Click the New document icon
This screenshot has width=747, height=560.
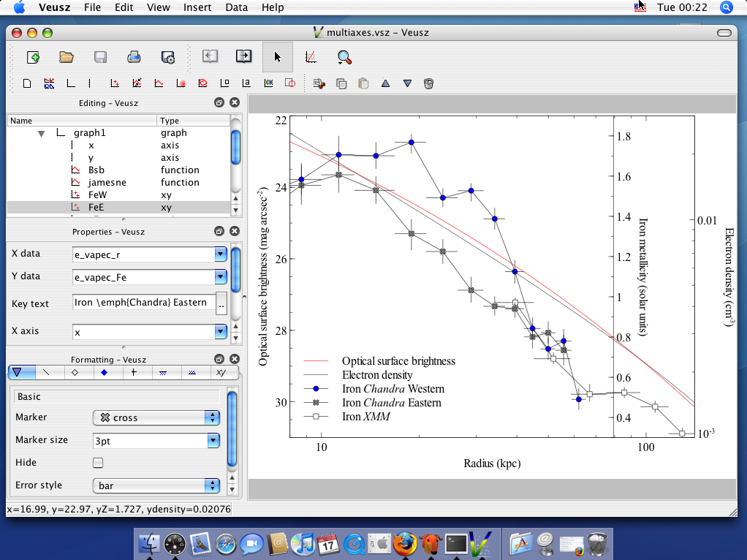(x=32, y=57)
